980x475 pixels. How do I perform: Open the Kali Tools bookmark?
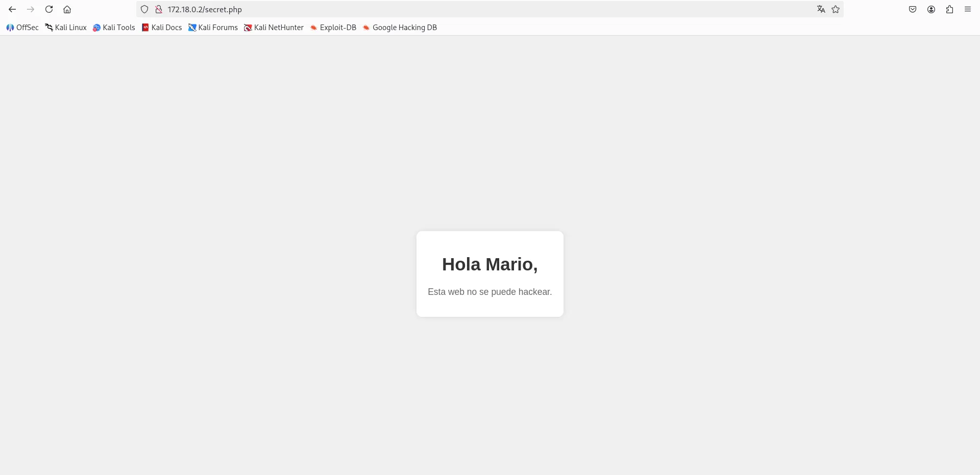point(114,28)
